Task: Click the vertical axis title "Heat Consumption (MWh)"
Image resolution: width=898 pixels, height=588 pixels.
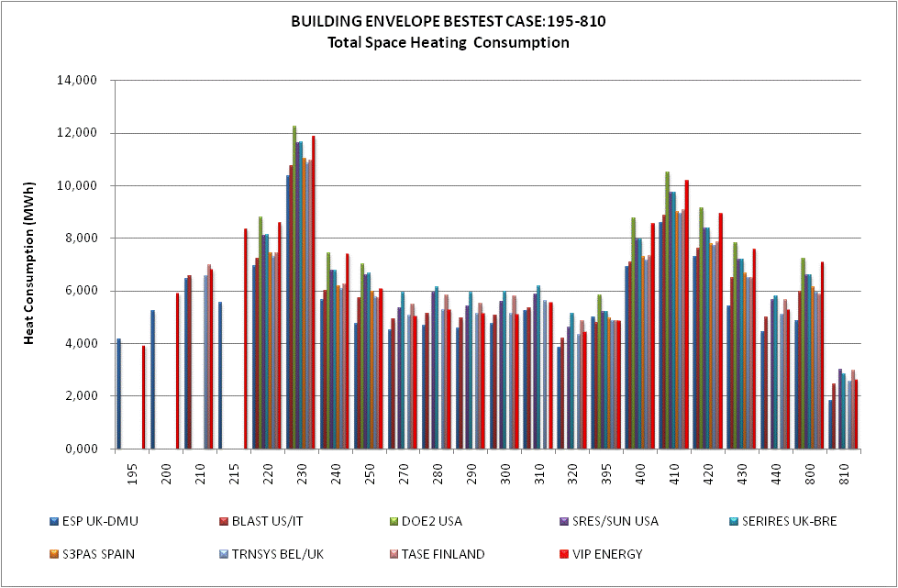Action: [29, 263]
